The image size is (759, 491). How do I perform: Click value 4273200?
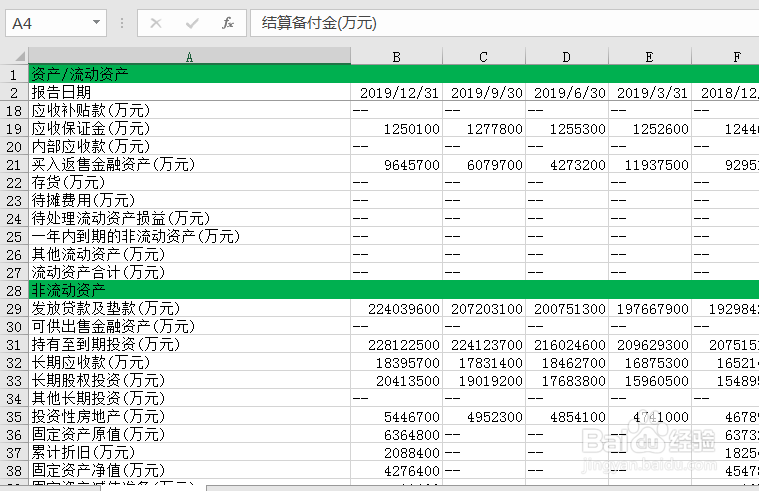click(567, 164)
